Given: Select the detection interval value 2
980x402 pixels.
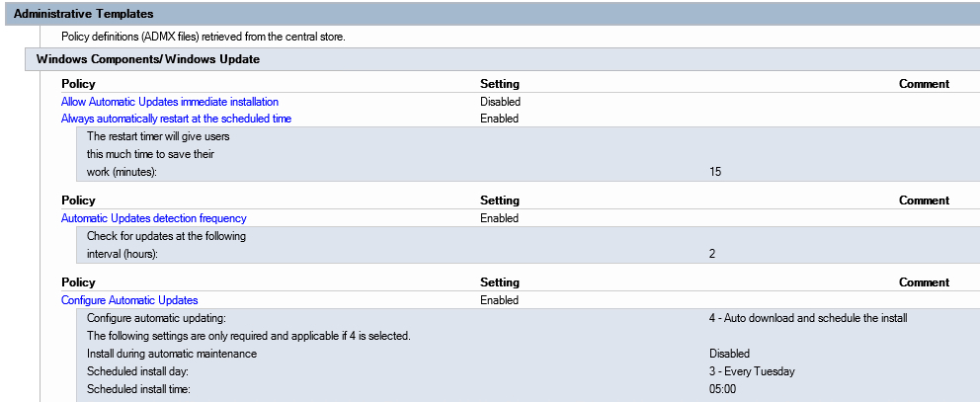Looking at the screenshot, I should (712, 254).
